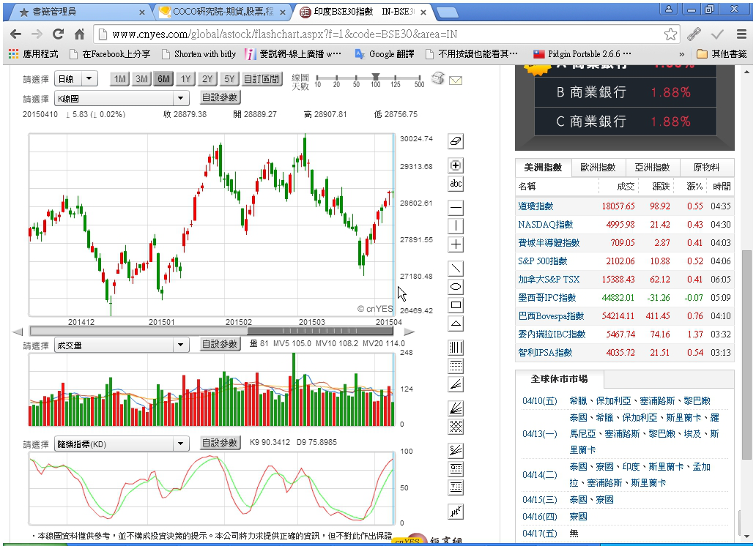756x546 pixels.
Task: Select the rectangle drawing tool
Action: (456, 305)
